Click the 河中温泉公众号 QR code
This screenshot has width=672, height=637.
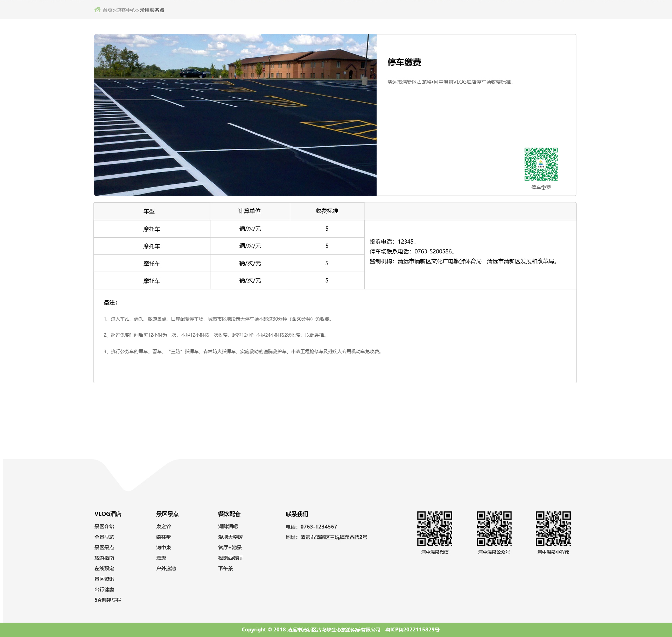pyautogui.click(x=494, y=528)
